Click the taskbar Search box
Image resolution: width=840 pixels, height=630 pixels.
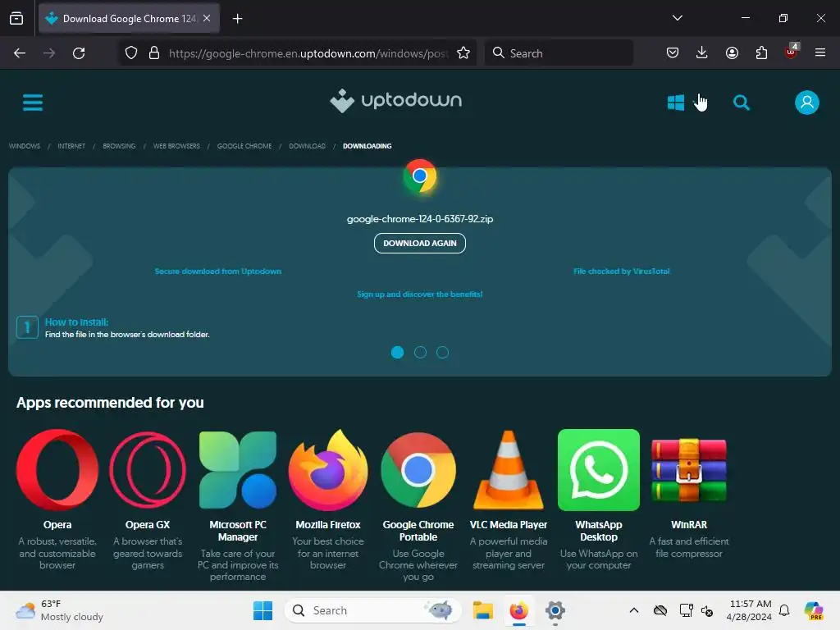pos(373,610)
